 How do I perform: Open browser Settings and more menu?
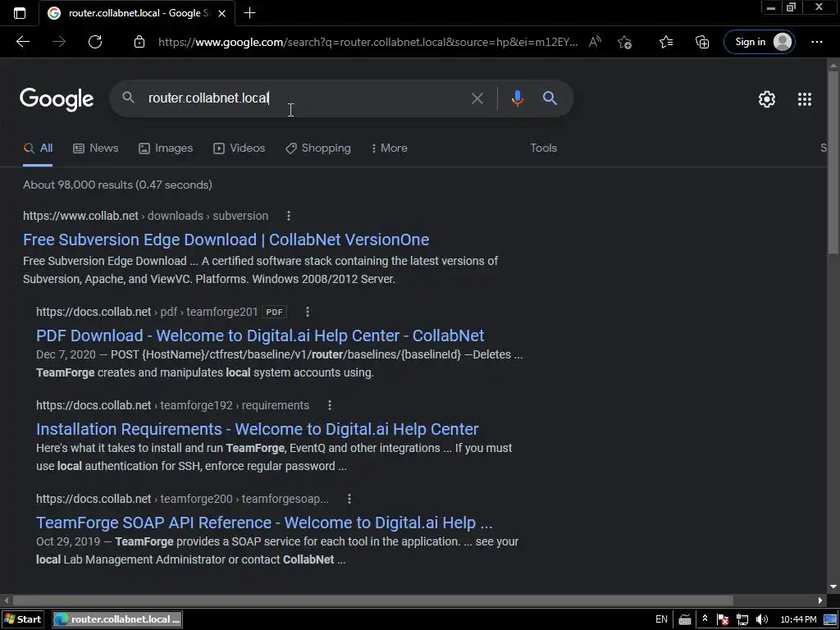[x=816, y=42]
